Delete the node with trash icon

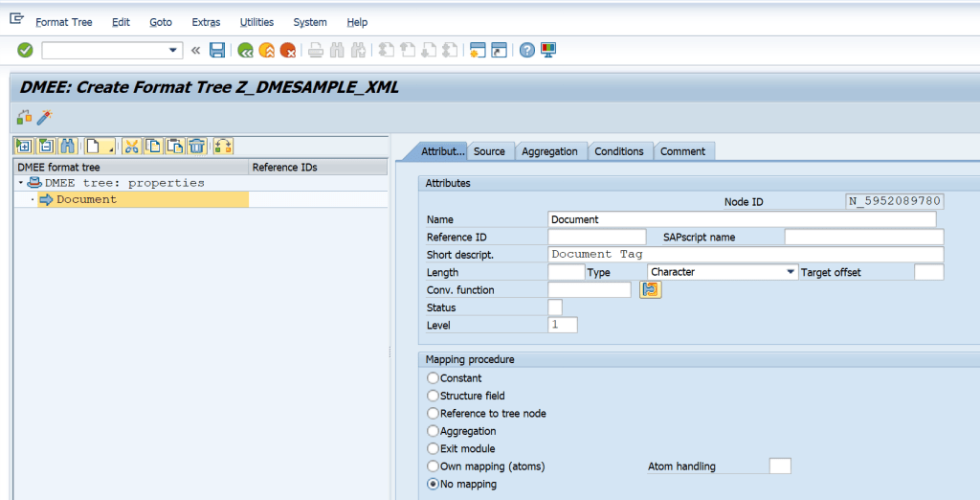197,147
